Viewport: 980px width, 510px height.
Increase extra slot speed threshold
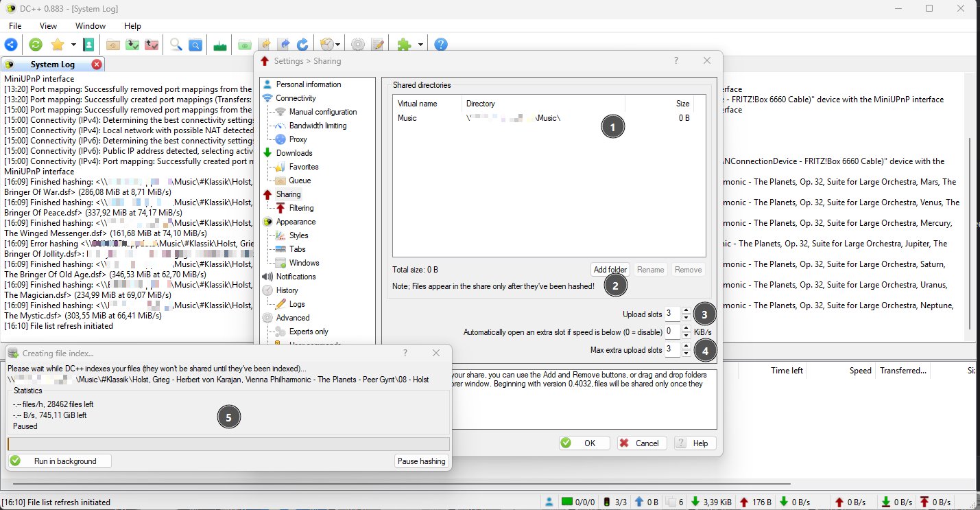point(686,329)
